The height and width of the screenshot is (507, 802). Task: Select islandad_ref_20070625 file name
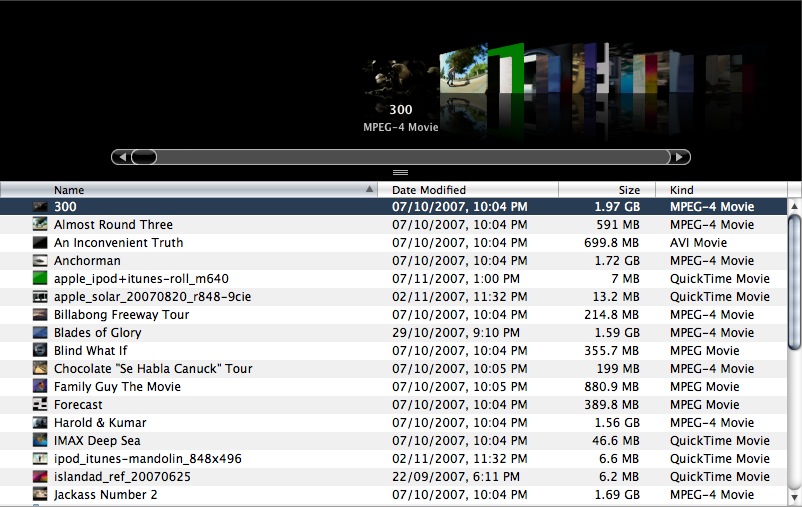click(x=122, y=477)
